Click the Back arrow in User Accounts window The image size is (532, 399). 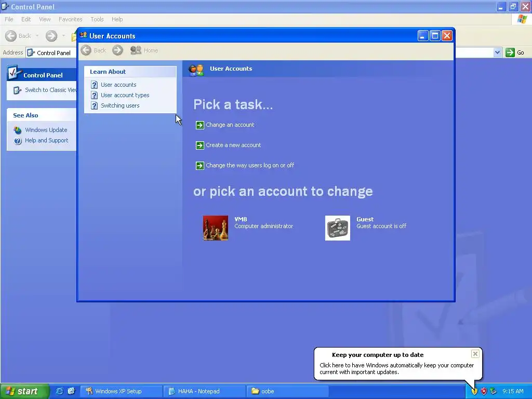86,50
